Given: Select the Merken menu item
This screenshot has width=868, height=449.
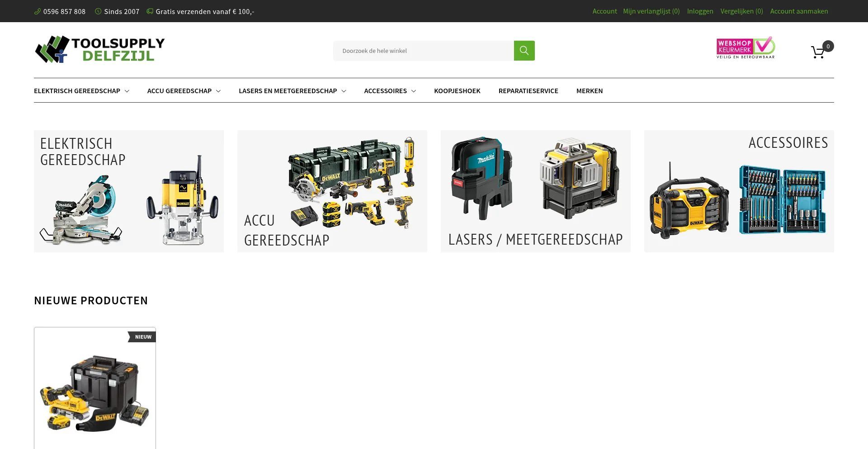Looking at the screenshot, I should (589, 91).
